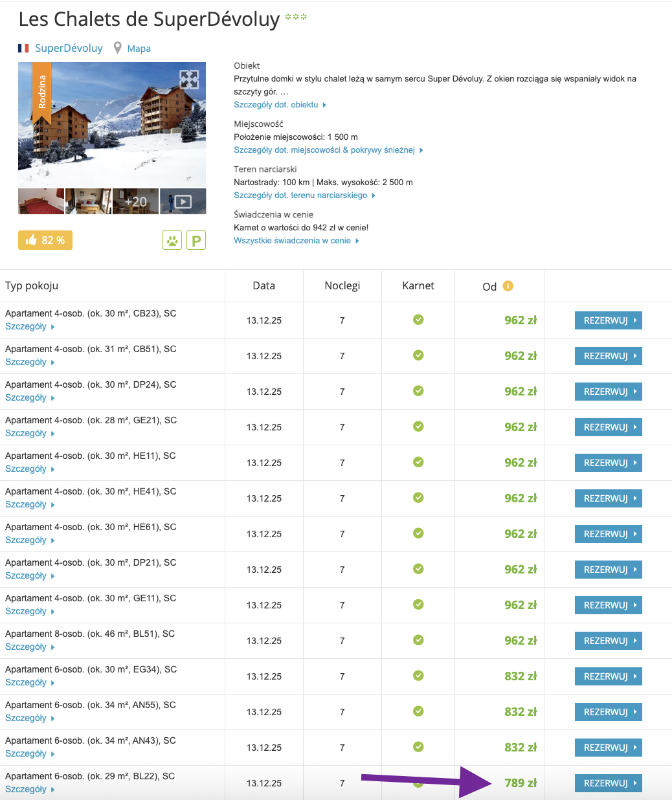Expand Szczegóły for the DP21 apartment
The image size is (672, 800).
click(30, 576)
